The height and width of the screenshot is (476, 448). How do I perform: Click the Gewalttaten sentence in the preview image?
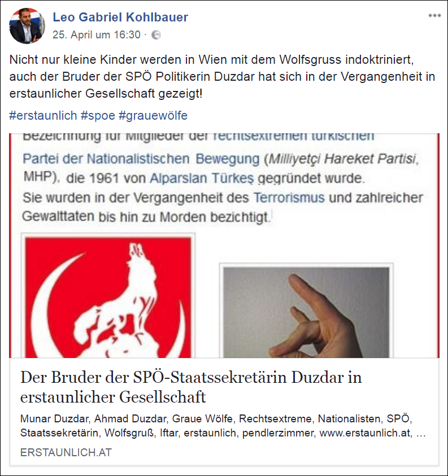tap(146, 217)
